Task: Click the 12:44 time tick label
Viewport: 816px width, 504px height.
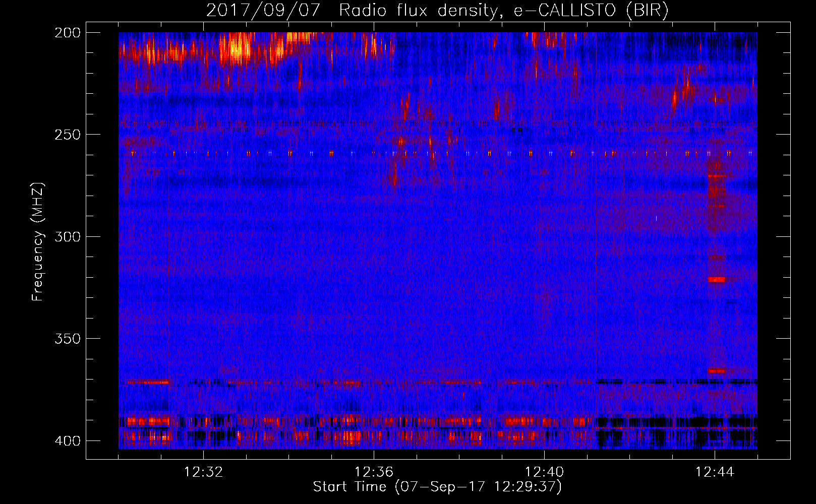Action: coord(715,472)
